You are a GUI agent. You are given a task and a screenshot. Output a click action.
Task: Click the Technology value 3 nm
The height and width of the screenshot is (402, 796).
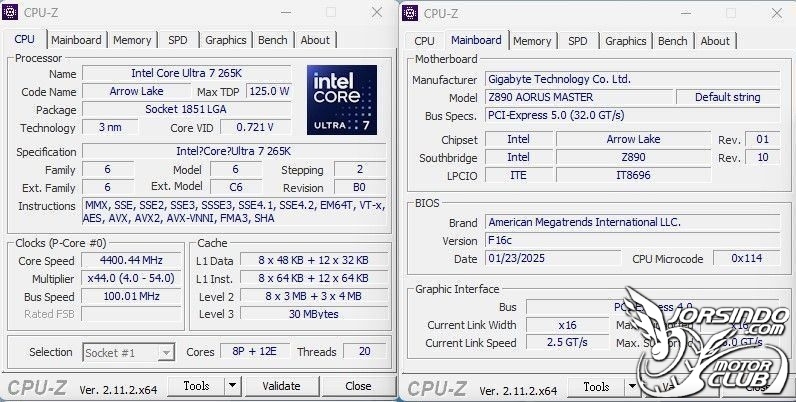click(x=110, y=127)
